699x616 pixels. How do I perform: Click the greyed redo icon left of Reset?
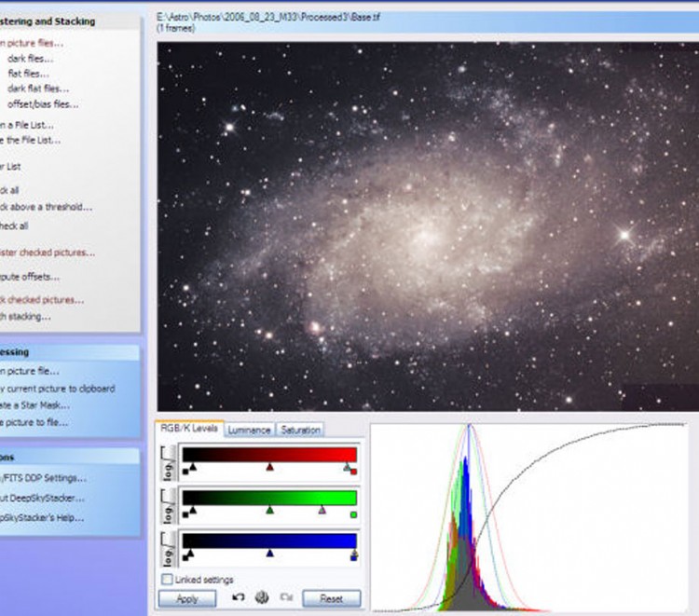(286, 596)
